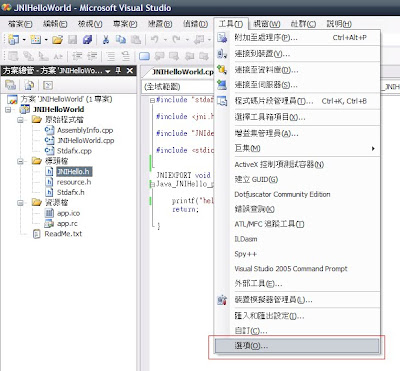The height and width of the screenshot is (371, 400).
Task: Select app.rc resource file
Action: [x=67, y=223]
